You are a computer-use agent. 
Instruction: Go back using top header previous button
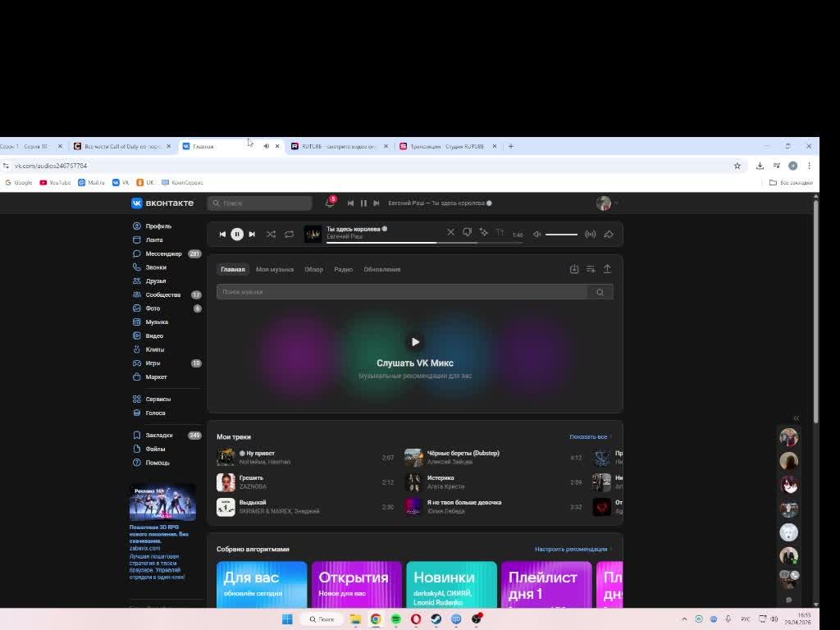click(x=350, y=203)
